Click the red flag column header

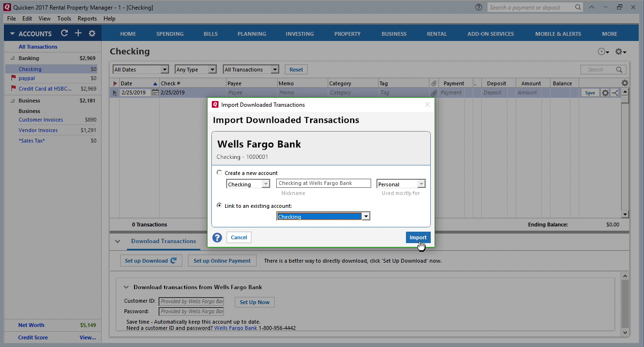point(114,83)
